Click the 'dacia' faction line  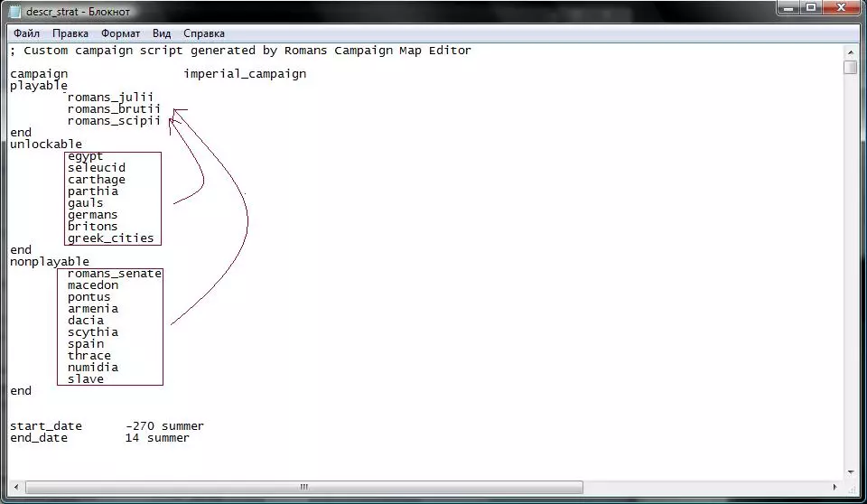pyautogui.click(x=86, y=321)
